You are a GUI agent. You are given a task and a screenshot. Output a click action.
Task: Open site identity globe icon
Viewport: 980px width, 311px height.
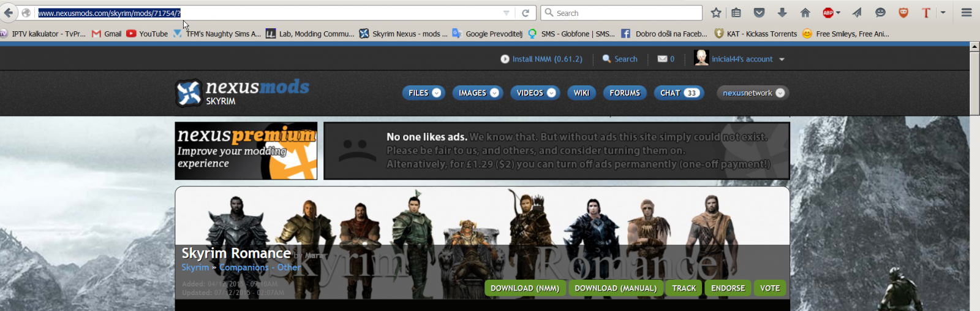click(26, 13)
